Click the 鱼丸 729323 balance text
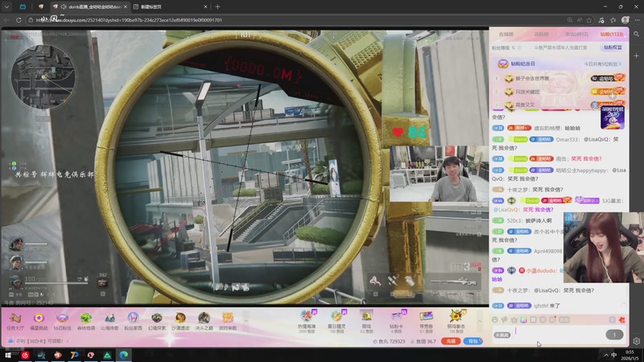644x362 pixels. pyautogui.click(x=389, y=341)
